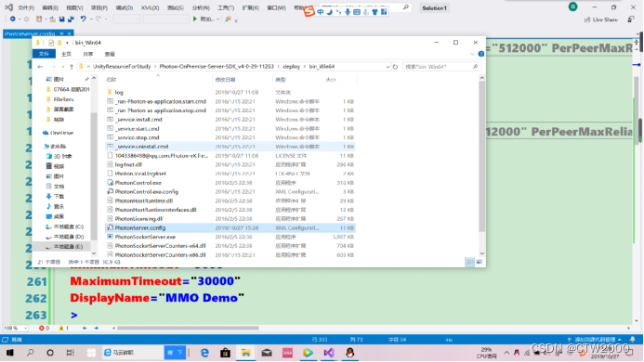Open QQ penguin icon in taskbar
This screenshot has height=362, width=644.
[350, 353]
